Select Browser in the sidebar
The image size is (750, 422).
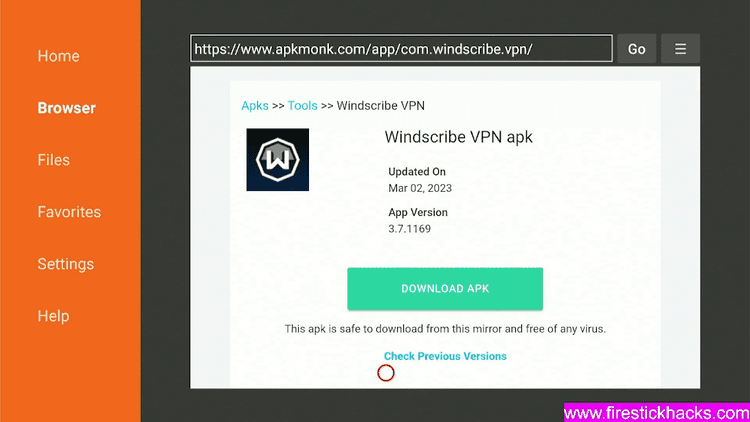[x=66, y=108]
